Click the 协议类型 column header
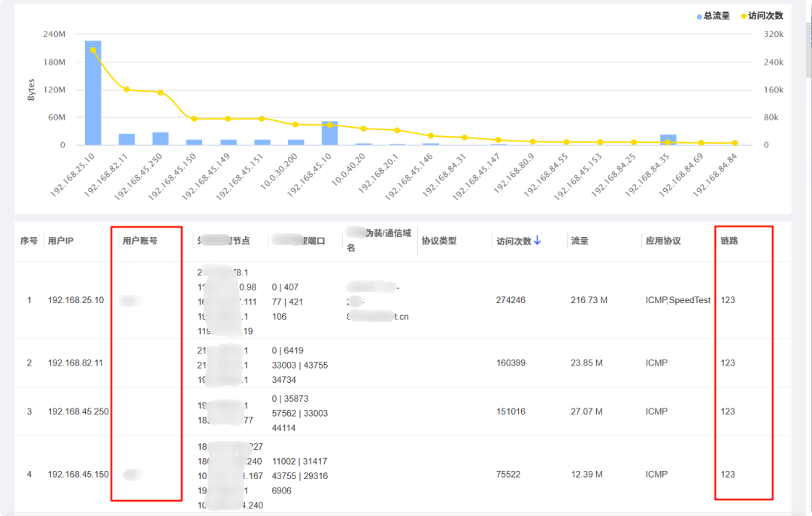The height and width of the screenshot is (516, 812). point(439,241)
